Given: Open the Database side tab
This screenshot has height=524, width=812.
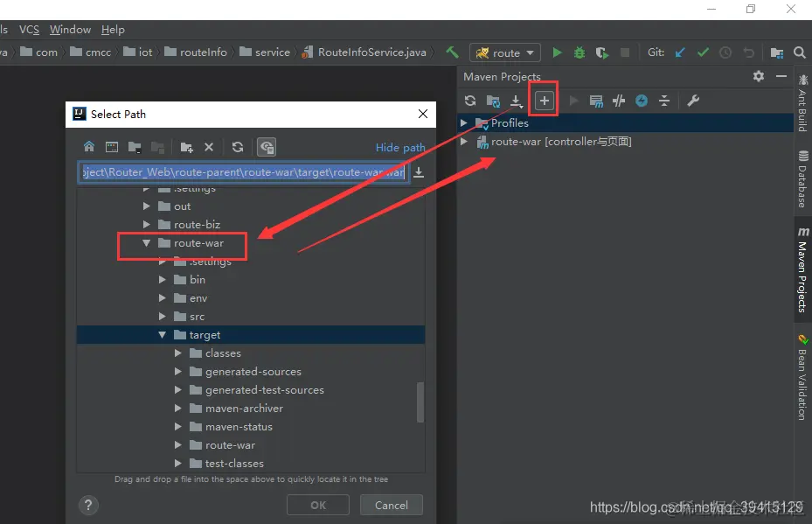Looking at the screenshot, I should pyautogui.click(x=802, y=178).
